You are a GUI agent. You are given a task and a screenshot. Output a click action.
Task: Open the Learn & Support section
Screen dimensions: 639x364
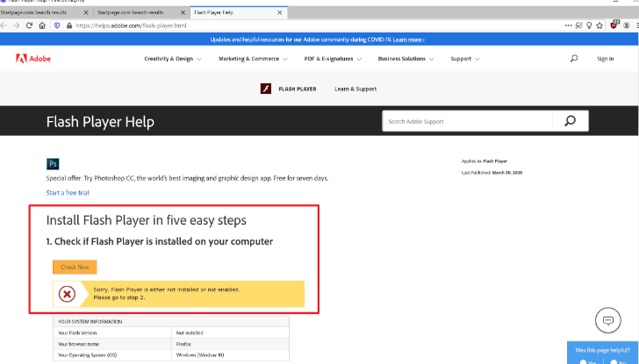point(355,89)
